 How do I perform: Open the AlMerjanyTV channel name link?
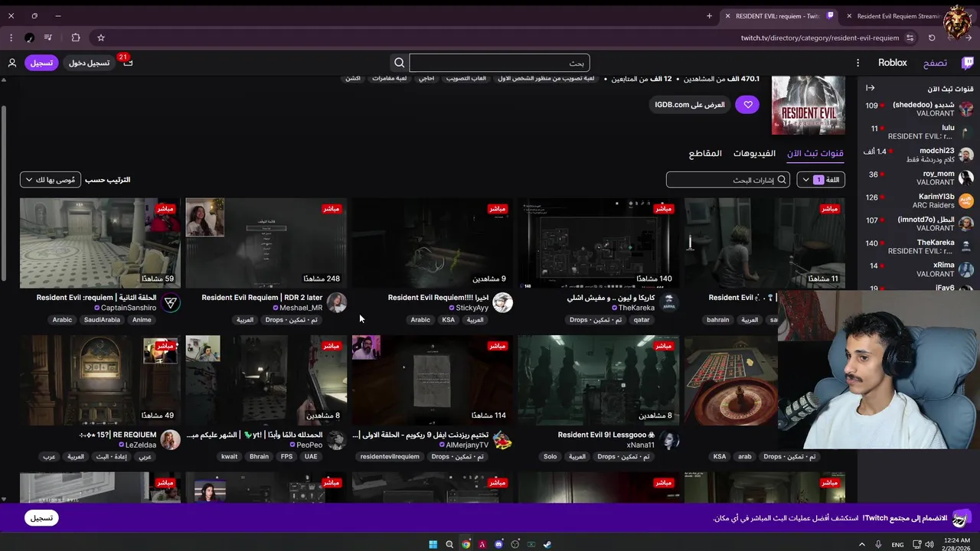(x=467, y=445)
